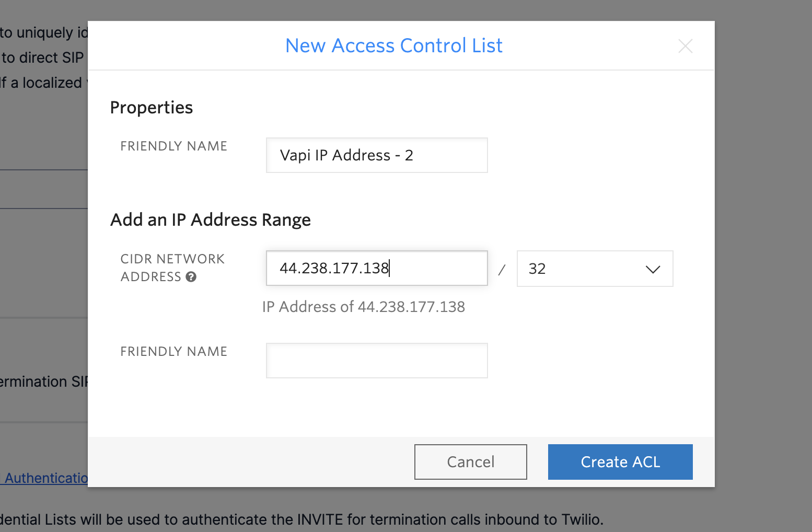Click the Create ACL button
Viewport: 812px width, 532px height.
pos(620,461)
